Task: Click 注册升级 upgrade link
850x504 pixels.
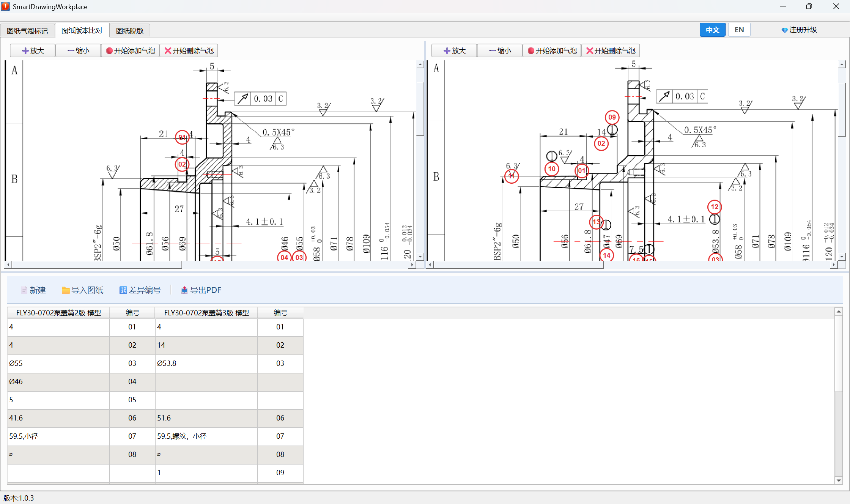Action: 799,30
